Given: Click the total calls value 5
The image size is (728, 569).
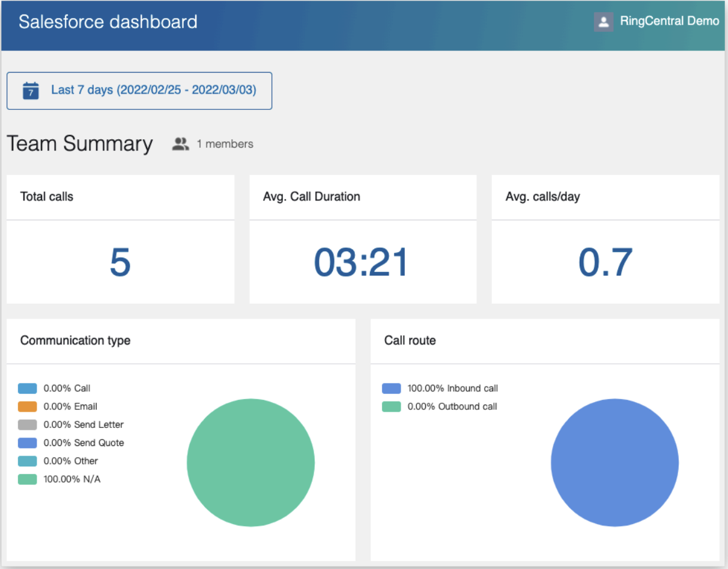Looking at the screenshot, I should click(120, 262).
